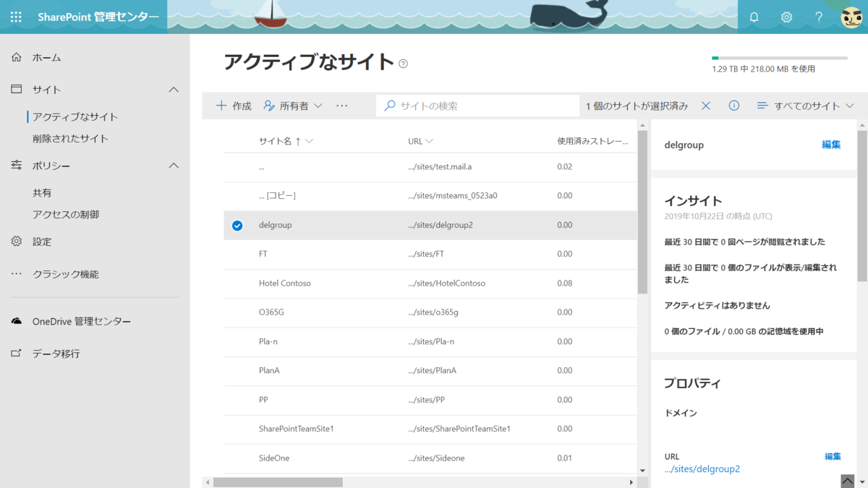Viewport: 868px width, 488px height.
Task: Click the gear icon beside 設定
Action: 17,241
